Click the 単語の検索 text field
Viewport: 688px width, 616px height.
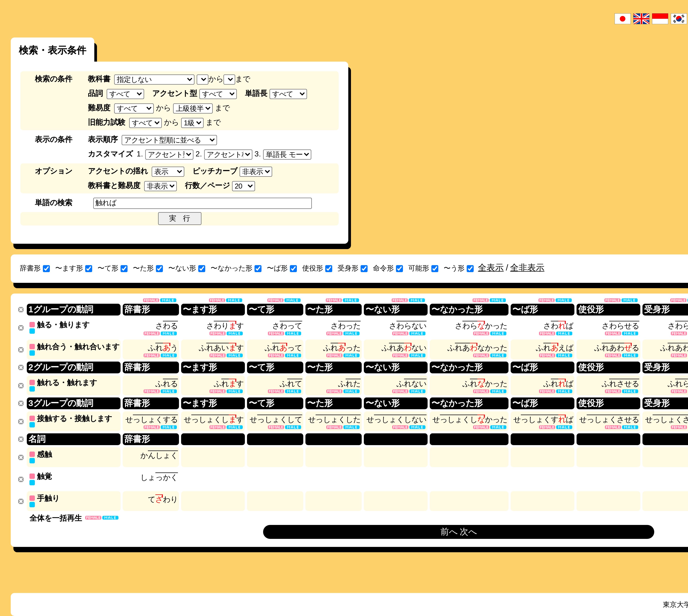pos(202,203)
